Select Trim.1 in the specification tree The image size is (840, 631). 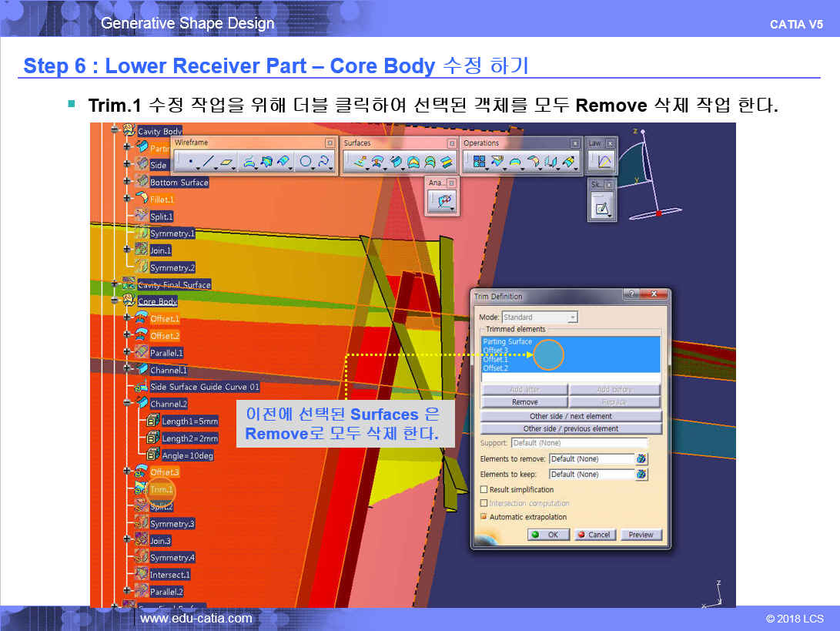click(161, 489)
